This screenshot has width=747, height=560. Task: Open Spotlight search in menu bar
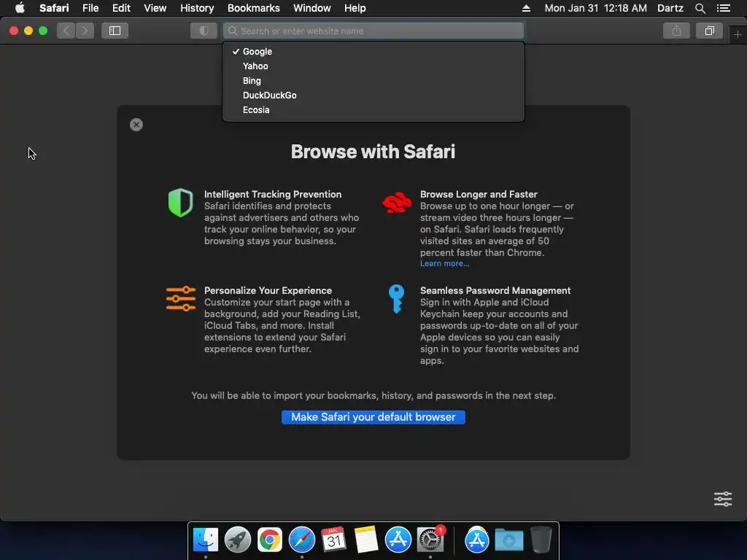tap(700, 8)
